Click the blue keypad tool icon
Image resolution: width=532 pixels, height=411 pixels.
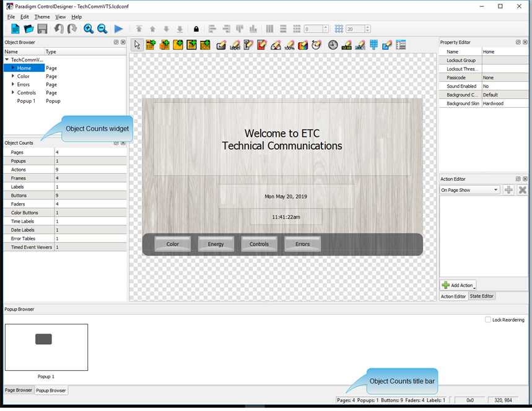(373, 45)
